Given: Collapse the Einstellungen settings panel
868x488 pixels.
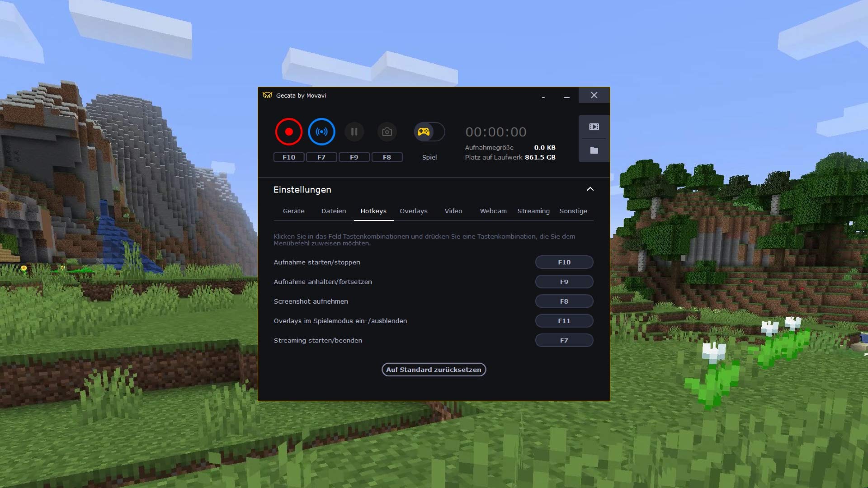Looking at the screenshot, I should 590,189.
